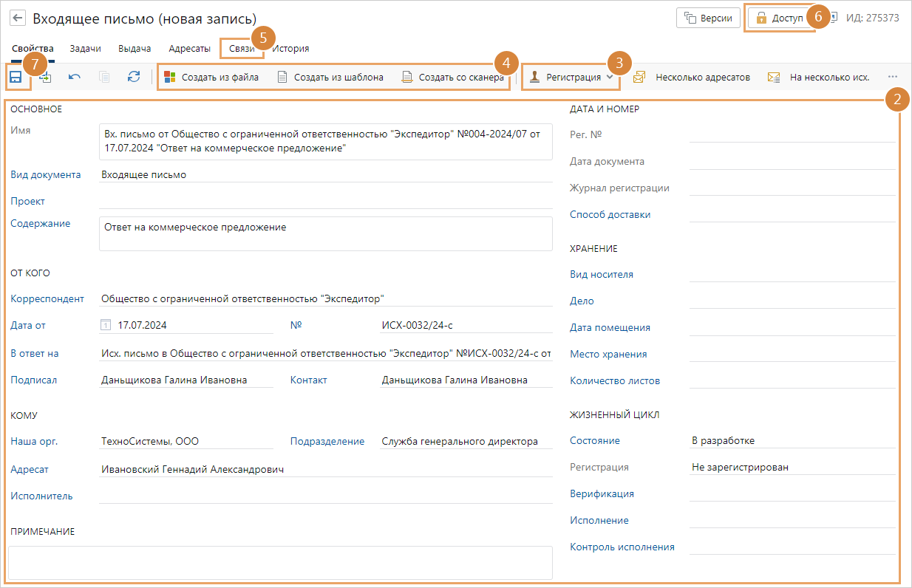The height and width of the screenshot is (588, 912).
Task: Click Создать из шаблона toolbar button
Action: pyautogui.click(x=330, y=77)
